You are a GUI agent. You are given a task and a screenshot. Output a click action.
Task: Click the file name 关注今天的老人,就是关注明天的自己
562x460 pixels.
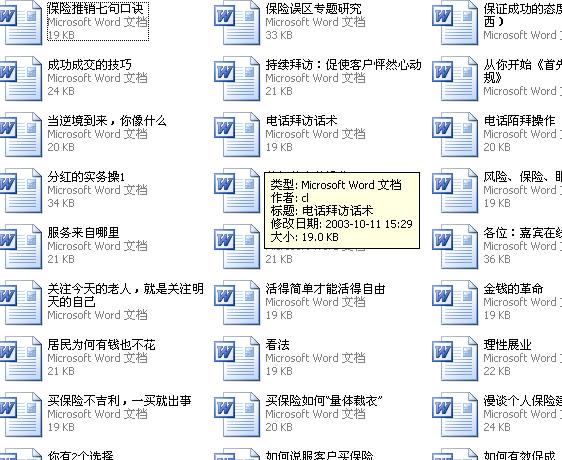(x=125, y=295)
